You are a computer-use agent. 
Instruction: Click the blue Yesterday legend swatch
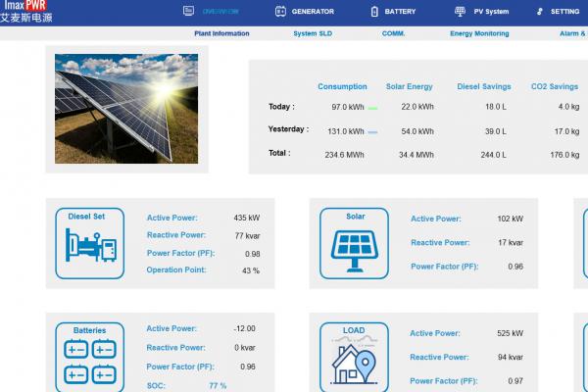pos(372,130)
